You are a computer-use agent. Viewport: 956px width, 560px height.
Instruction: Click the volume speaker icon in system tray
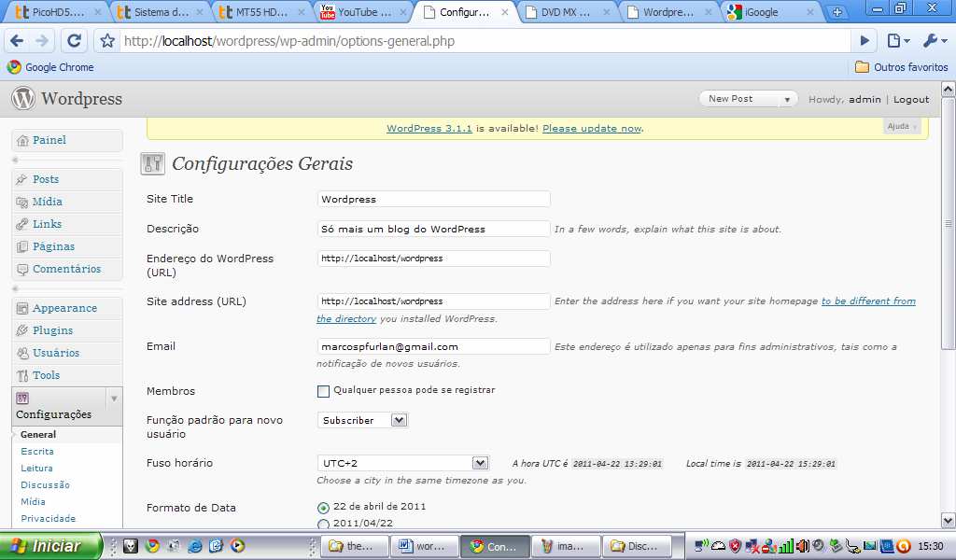tap(802, 546)
